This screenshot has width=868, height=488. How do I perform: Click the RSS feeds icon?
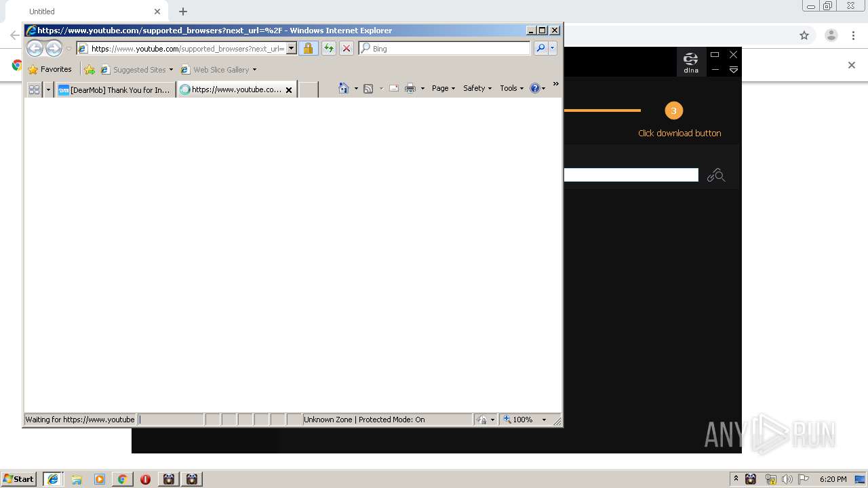click(368, 88)
